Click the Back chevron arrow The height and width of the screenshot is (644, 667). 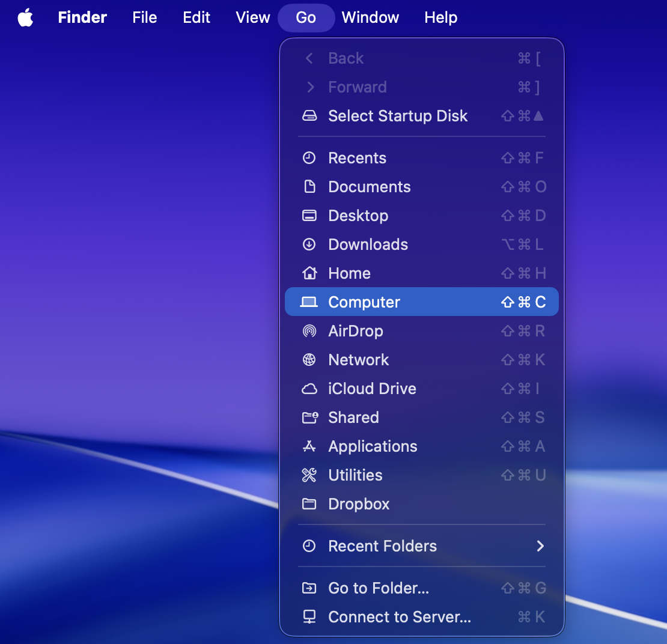point(309,58)
